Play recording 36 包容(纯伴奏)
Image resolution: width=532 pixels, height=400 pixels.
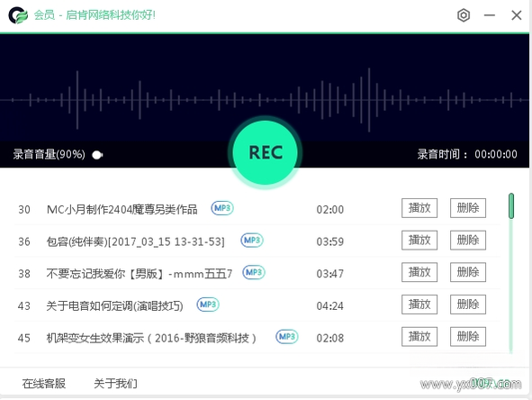(x=419, y=240)
